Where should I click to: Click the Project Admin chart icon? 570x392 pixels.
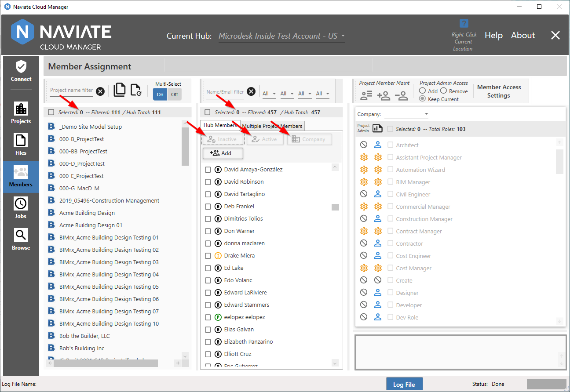pyautogui.click(x=377, y=128)
